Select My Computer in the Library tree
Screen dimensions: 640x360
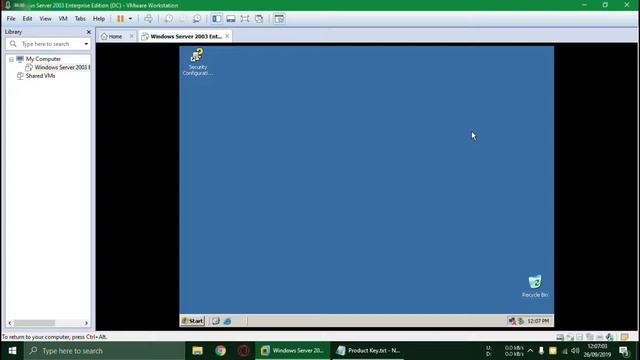click(43, 59)
